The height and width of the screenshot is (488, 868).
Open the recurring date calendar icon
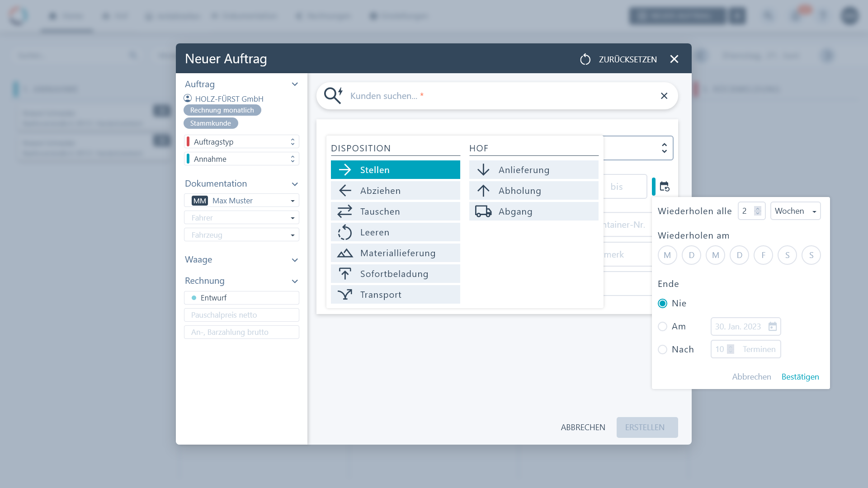pyautogui.click(x=664, y=187)
